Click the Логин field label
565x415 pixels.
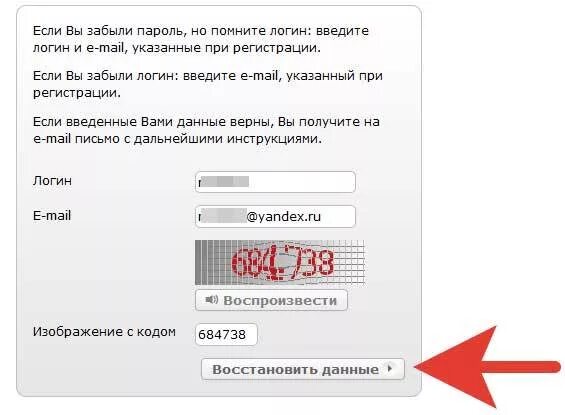click(x=52, y=180)
